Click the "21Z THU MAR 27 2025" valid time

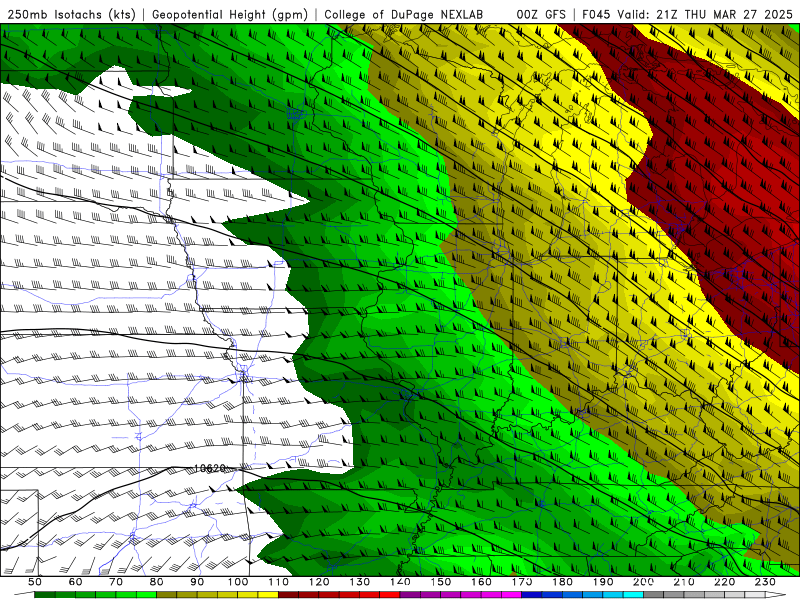pyautogui.click(x=724, y=14)
